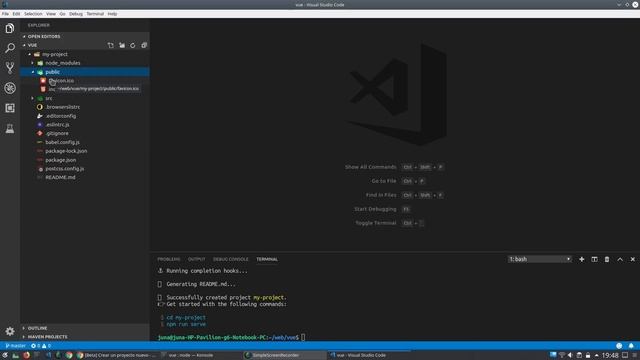Collapse the my-project folder
This screenshot has height=360, width=640.
tap(30, 54)
